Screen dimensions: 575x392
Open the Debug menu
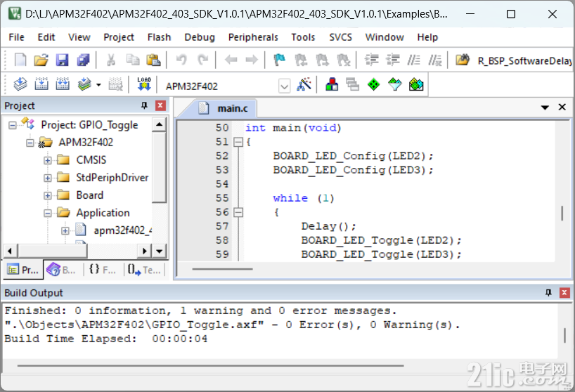pyautogui.click(x=200, y=37)
